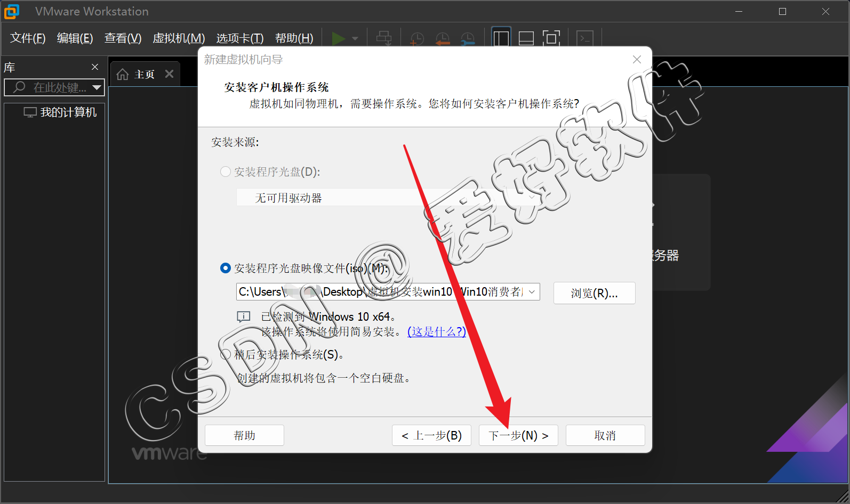
Task: Click into the library search field
Action: pyautogui.click(x=54, y=87)
